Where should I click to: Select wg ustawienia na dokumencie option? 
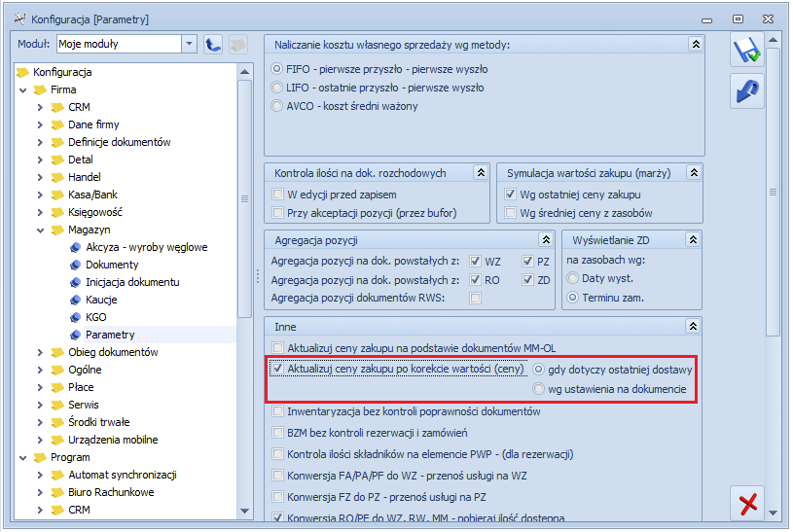pos(539,389)
